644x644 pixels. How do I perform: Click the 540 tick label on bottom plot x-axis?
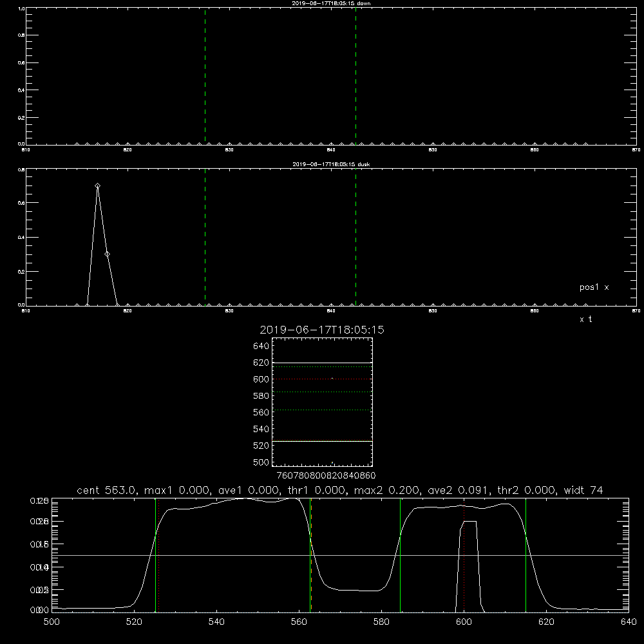[x=216, y=622]
